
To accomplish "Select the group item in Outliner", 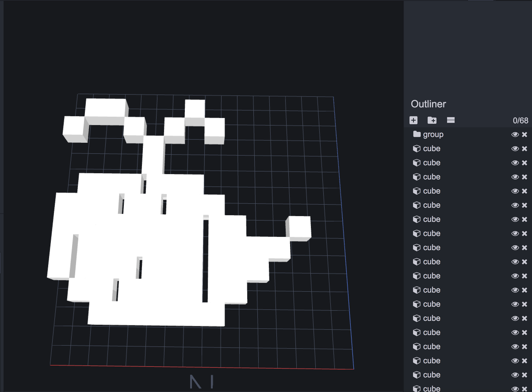I will pos(433,135).
